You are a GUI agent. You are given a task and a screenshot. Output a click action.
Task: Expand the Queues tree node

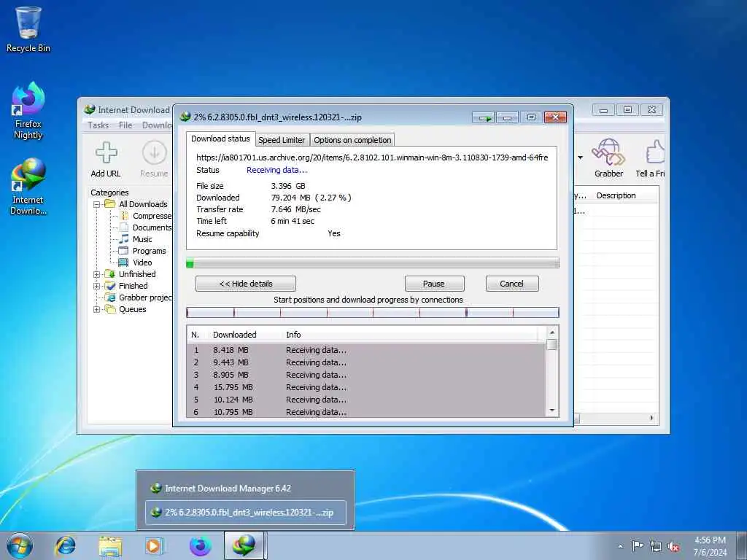click(x=97, y=309)
